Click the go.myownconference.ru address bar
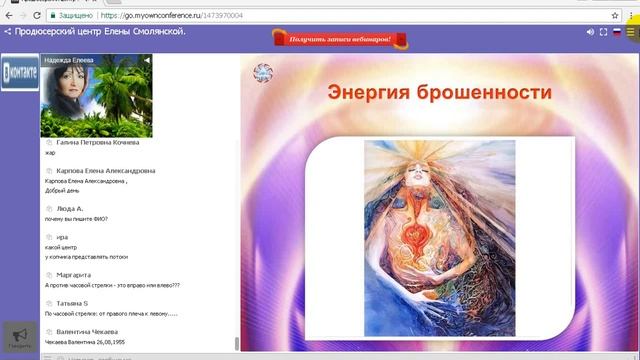This screenshot has width=640, height=360. point(334,16)
